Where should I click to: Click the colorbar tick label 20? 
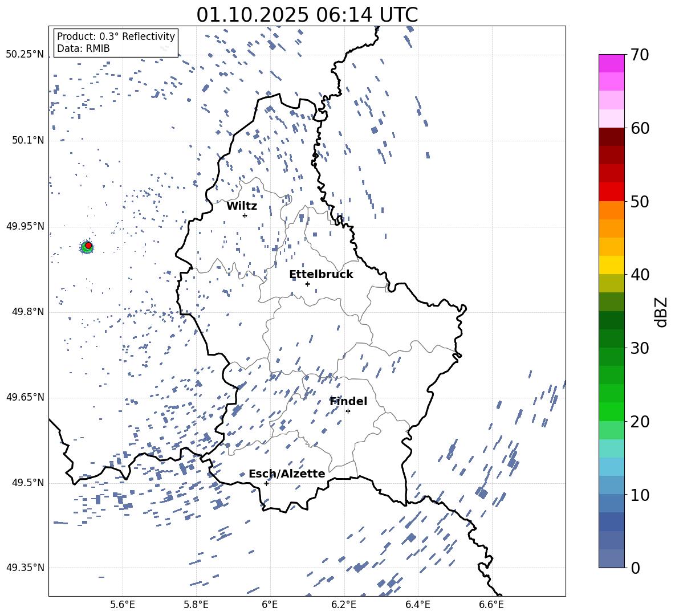640,422
